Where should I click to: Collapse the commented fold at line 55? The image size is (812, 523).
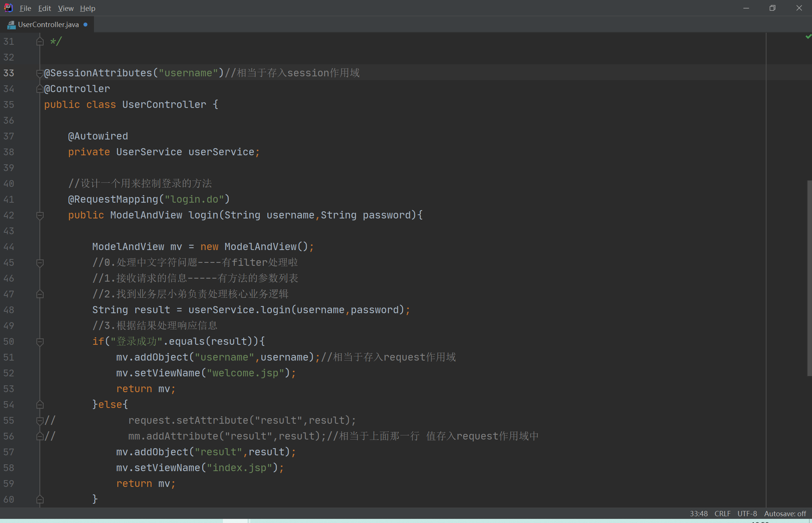coord(40,420)
